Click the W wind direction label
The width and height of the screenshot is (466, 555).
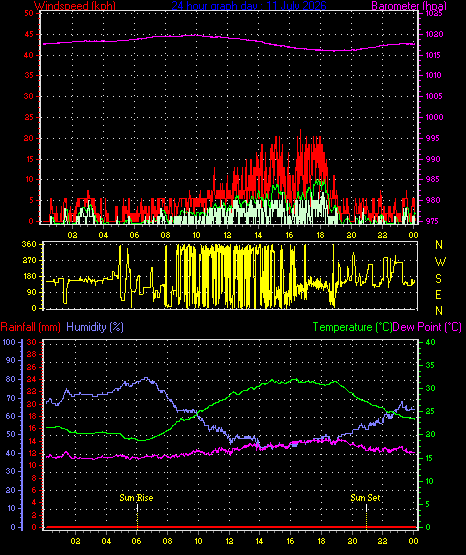440,262
